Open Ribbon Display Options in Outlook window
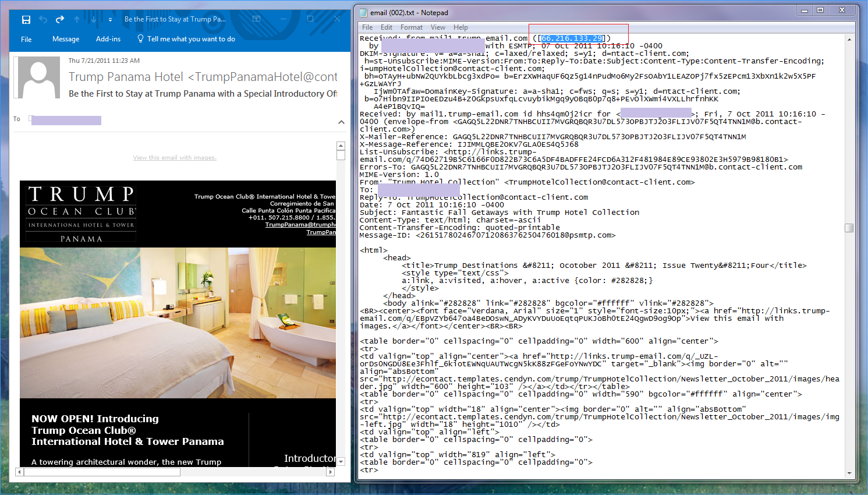Image resolution: width=868 pixels, height=495 pixels. click(x=256, y=19)
